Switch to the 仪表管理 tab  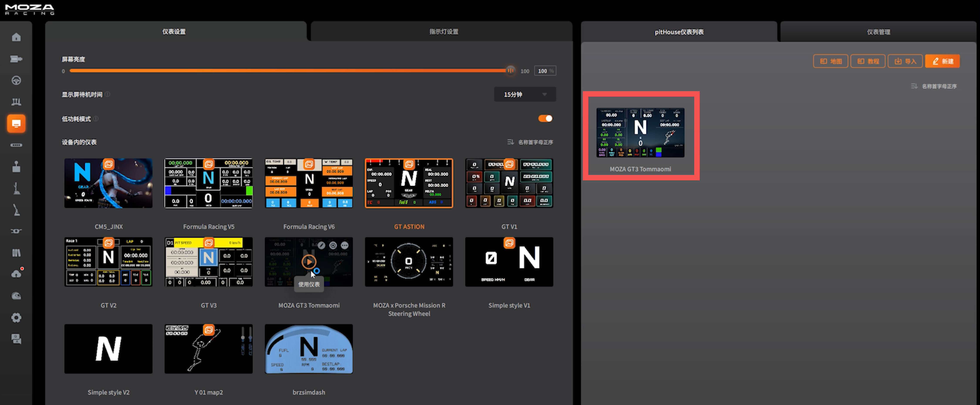pos(878,32)
